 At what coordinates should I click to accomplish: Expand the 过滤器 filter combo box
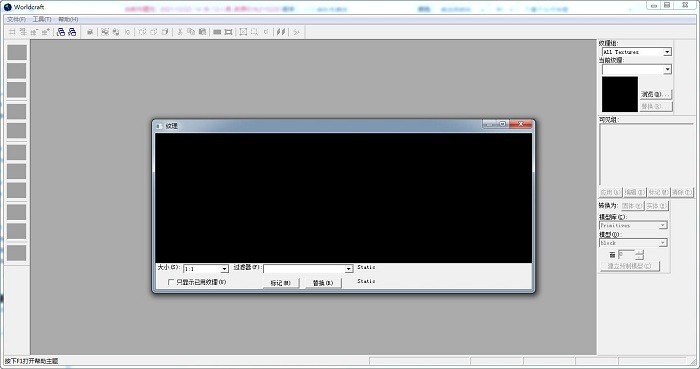click(308, 269)
